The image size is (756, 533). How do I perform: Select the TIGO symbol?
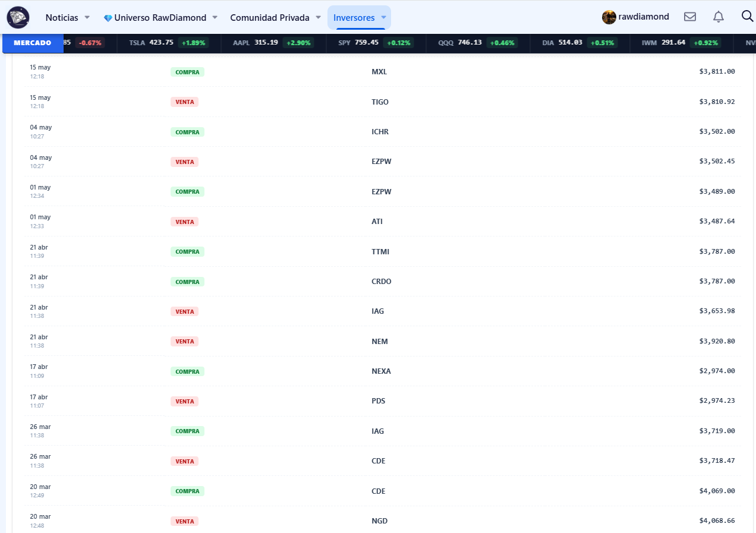pos(380,102)
